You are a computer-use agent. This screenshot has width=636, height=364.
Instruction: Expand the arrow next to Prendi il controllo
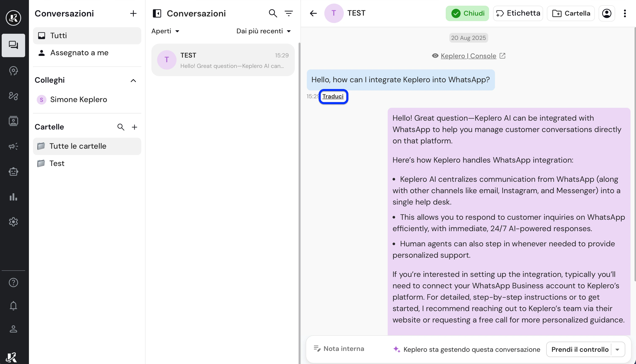(617, 349)
